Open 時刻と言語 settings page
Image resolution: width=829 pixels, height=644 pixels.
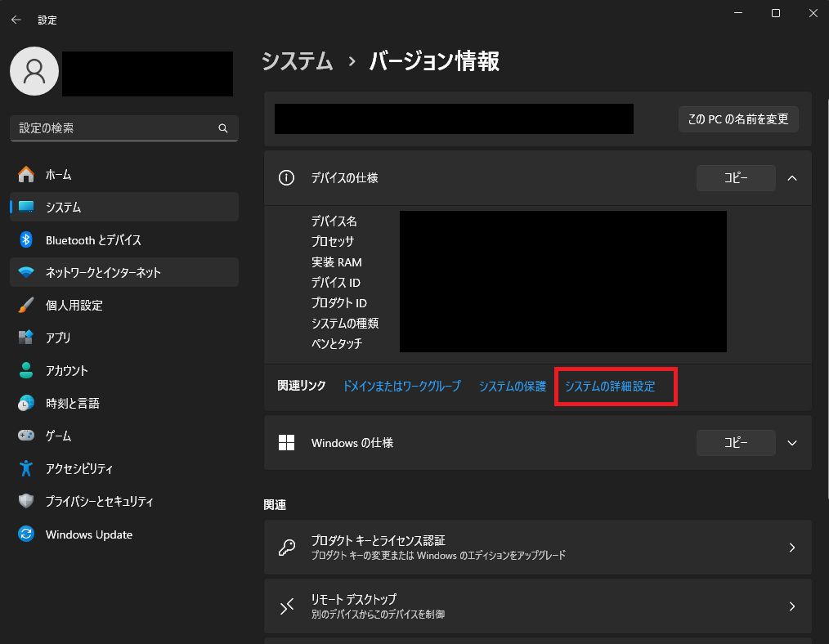[124, 403]
